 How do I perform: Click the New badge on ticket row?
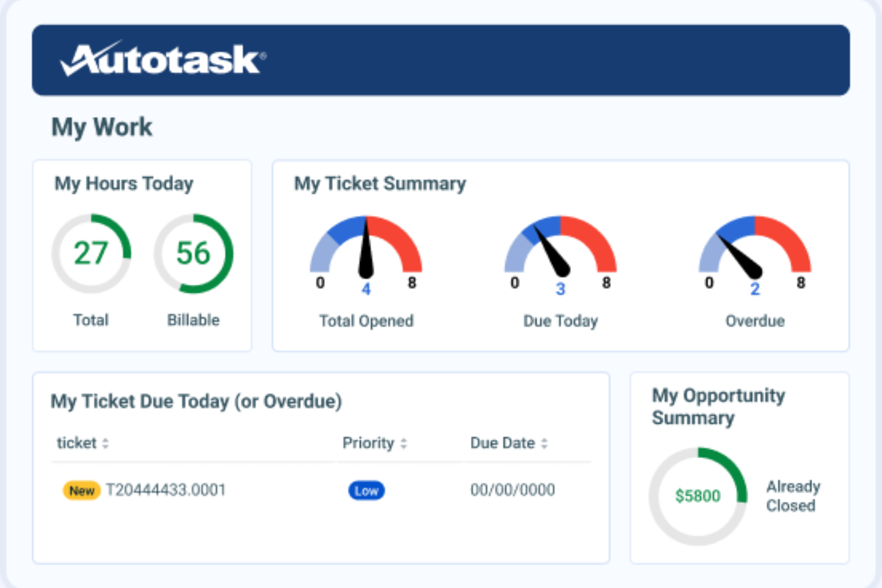[82, 490]
